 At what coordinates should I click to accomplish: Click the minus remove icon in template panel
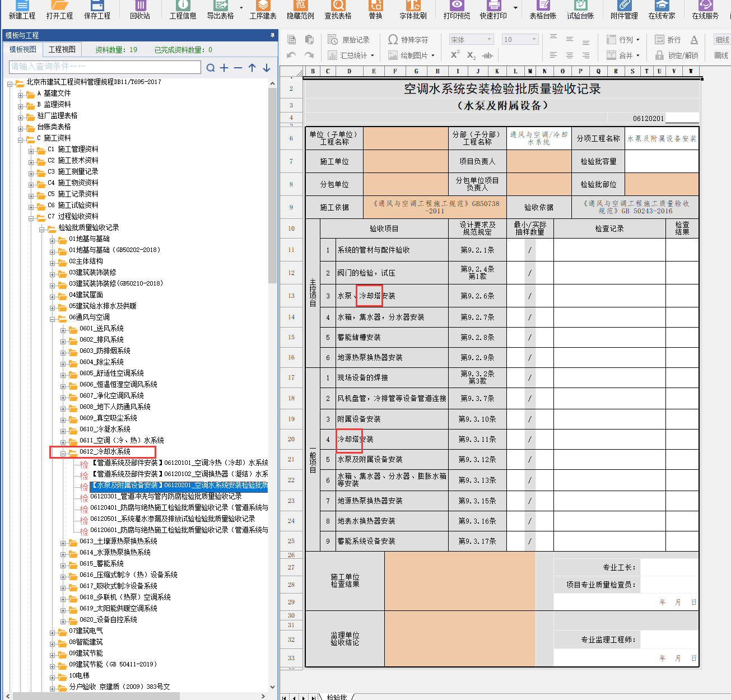click(238, 68)
